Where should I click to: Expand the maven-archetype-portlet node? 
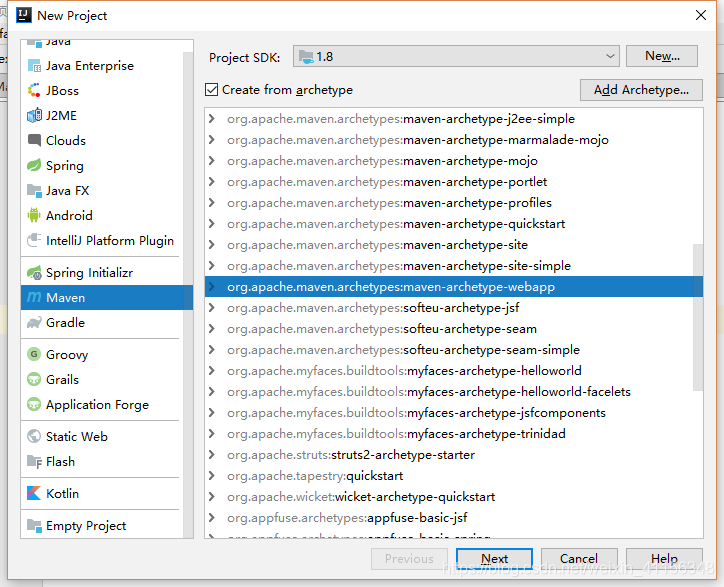coord(212,182)
